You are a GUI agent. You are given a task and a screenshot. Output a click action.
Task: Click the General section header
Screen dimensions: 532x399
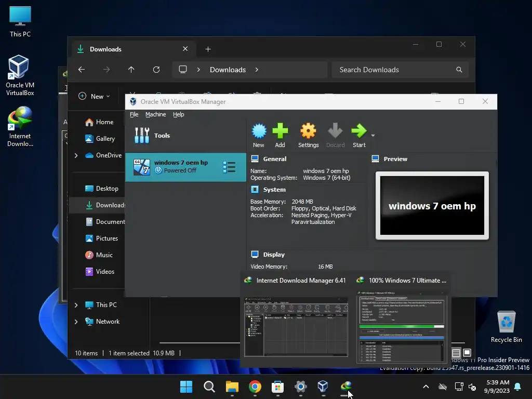tap(274, 159)
